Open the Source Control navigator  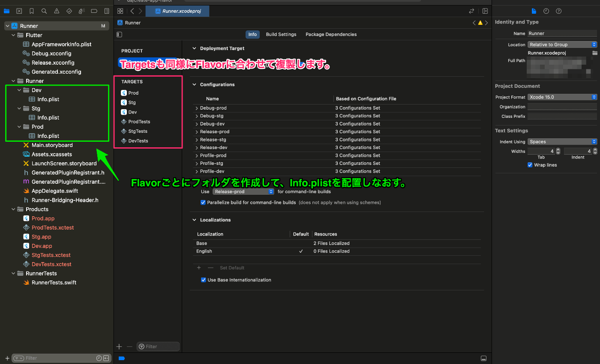pos(19,11)
